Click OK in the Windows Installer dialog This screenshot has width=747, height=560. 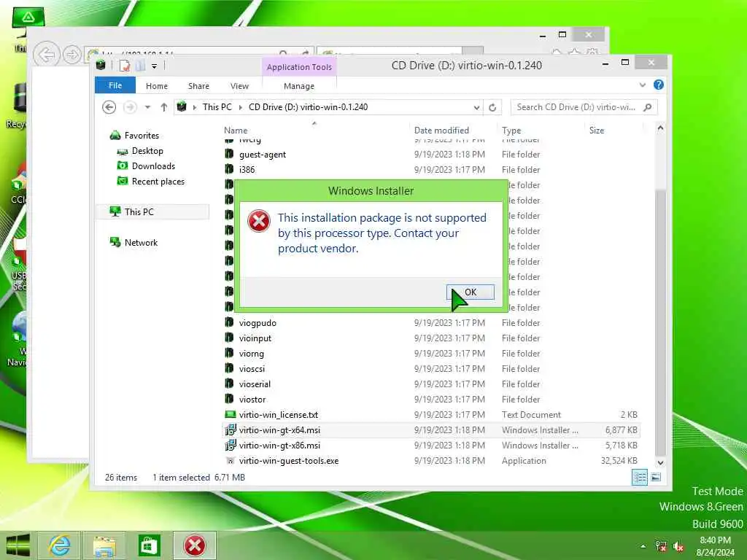click(471, 292)
